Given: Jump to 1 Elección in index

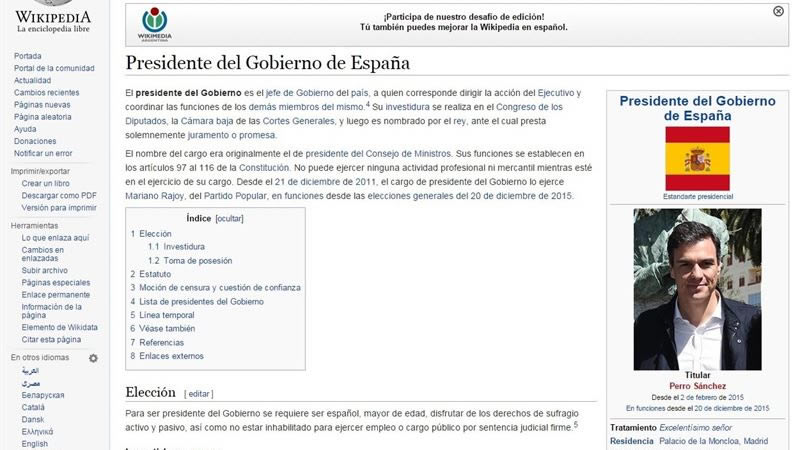Looking at the screenshot, I should point(151,234).
